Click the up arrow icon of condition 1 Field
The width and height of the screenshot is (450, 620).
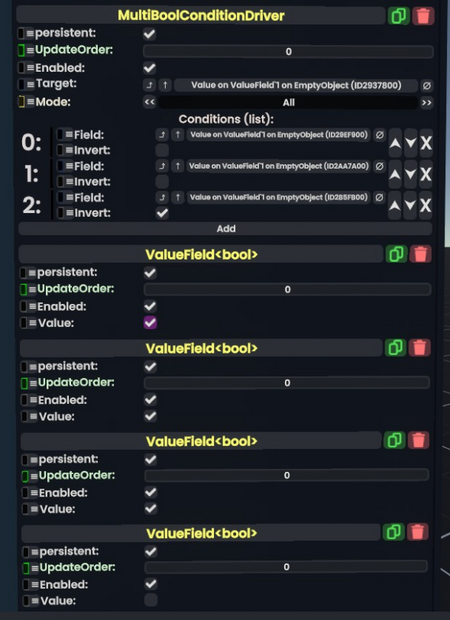tap(178, 166)
